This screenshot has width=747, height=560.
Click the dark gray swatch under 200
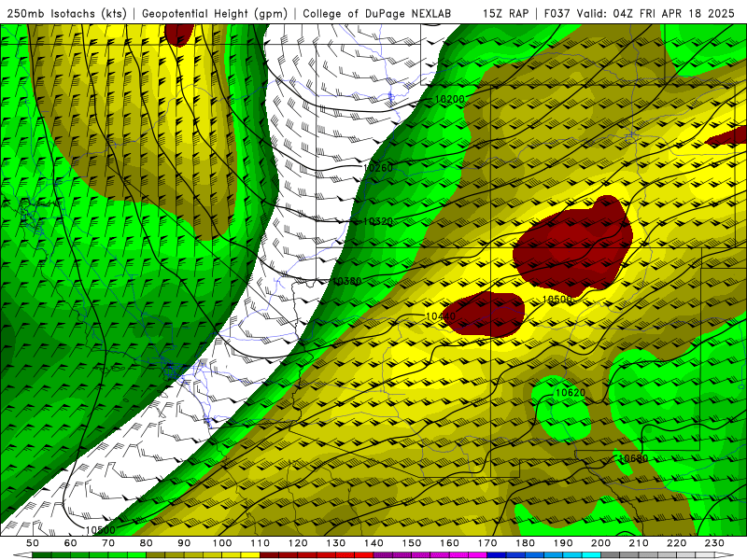(611, 555)
